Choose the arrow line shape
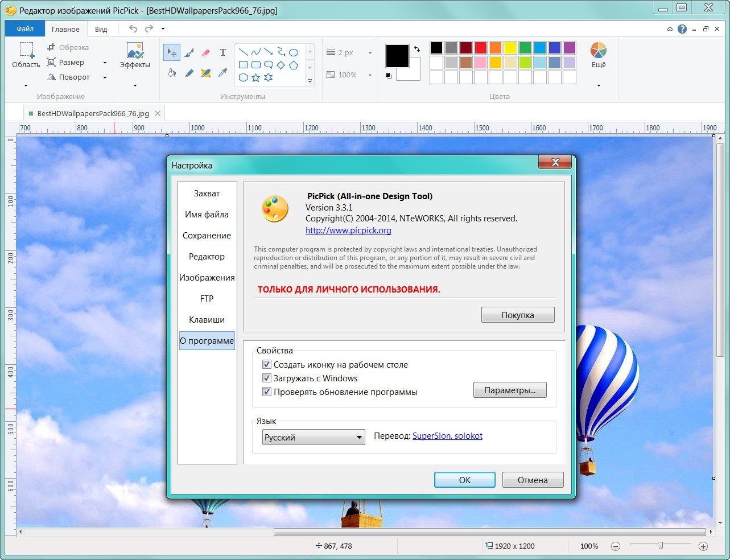The height and width of the screenshot is (560, 730). 268,52
